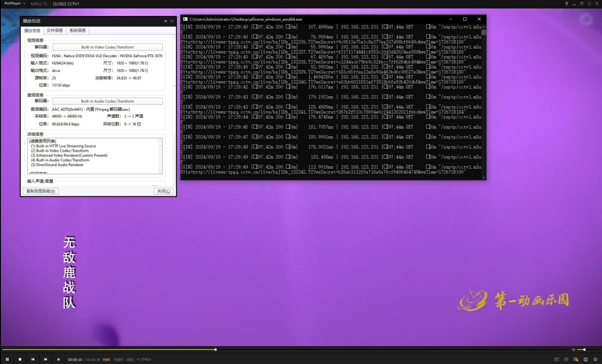Skip to the next channel
Screen dimensions: 602x364
click(x=46, y=359)
